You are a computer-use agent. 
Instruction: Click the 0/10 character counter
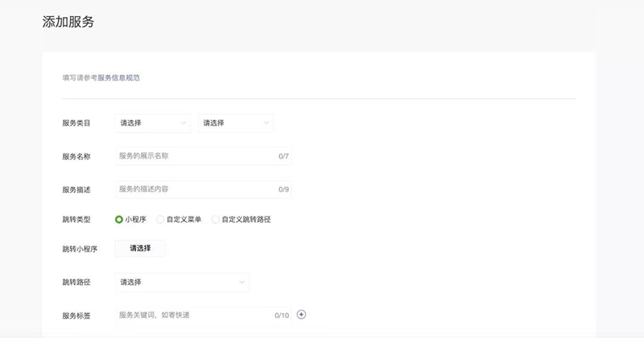(x=282, y=315)
